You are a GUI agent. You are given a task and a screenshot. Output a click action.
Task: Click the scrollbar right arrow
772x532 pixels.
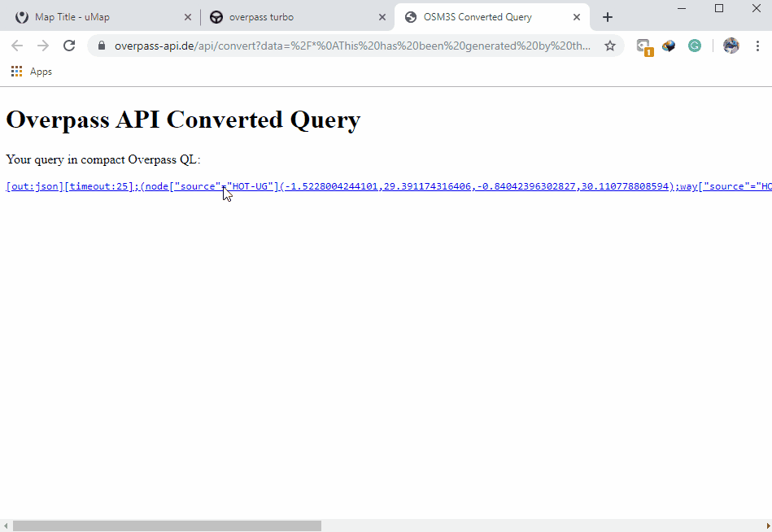(x=765, y=525)
